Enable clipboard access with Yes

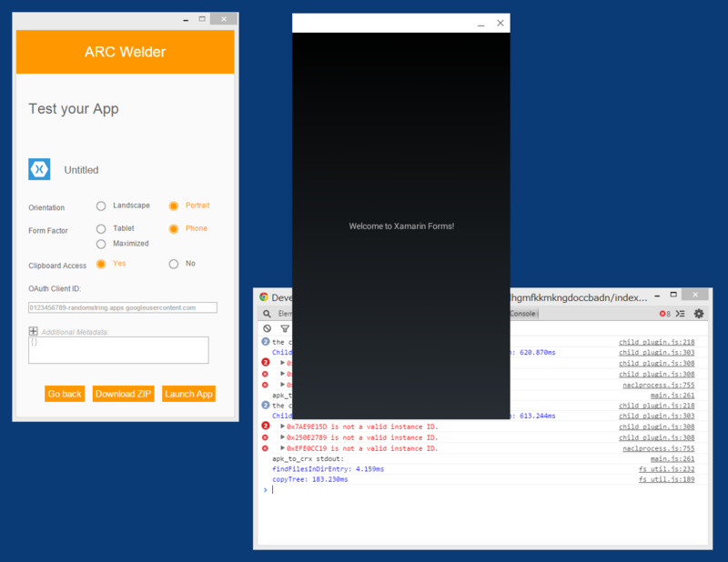click(x=101, y=264)
